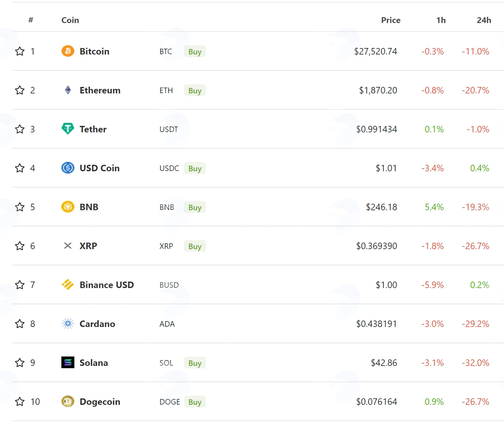Star XRP as a favorite
504x423 pixels.
point(20,246)
